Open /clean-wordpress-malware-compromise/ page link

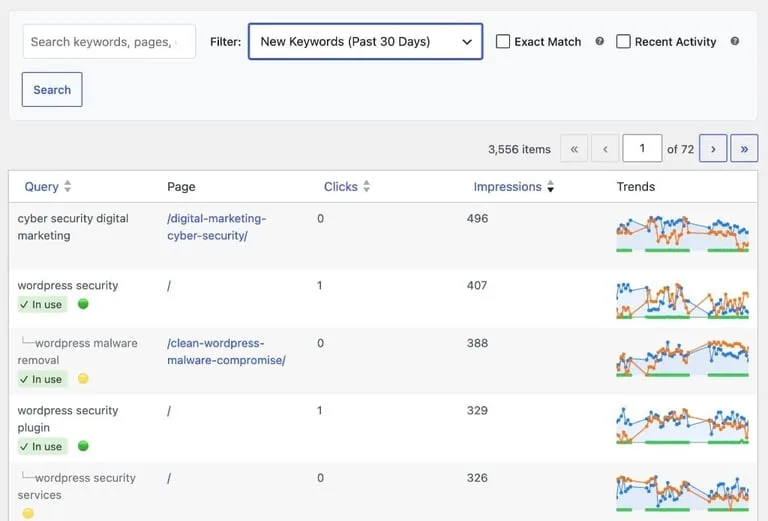point(226,352)
